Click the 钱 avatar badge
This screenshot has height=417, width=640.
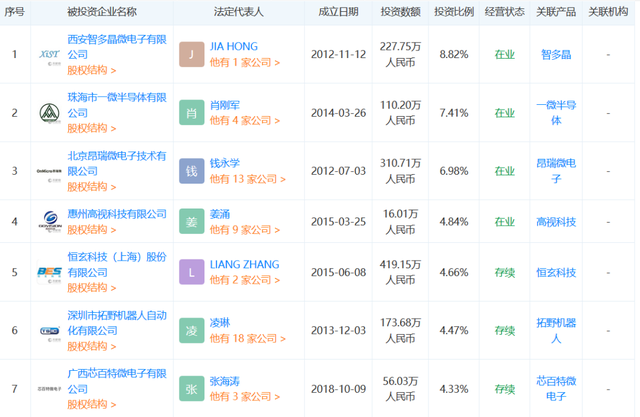[191, 171]
